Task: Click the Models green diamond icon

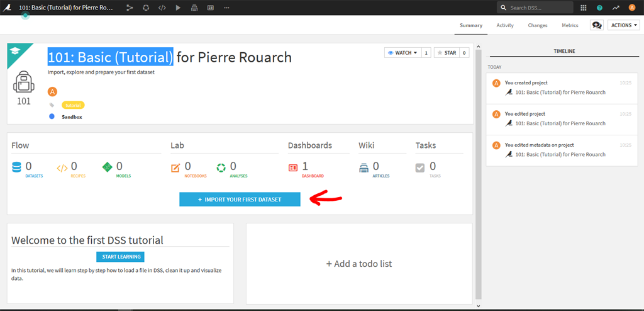Action: coord(107,168)
